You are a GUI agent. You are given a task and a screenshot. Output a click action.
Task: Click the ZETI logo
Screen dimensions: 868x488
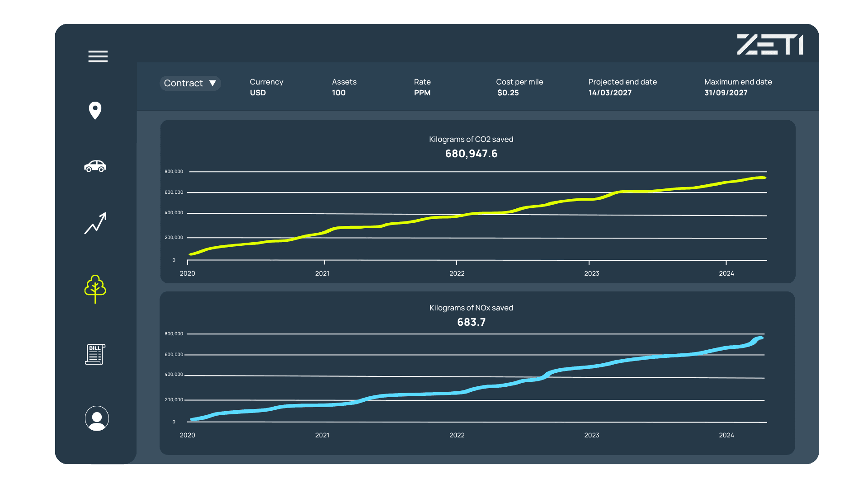click(x=770, y=45)
